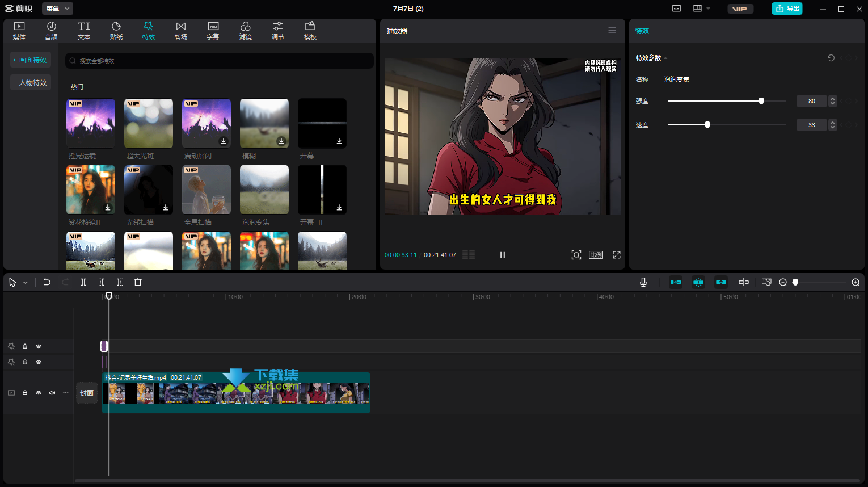Start voiceover recording with microphone
The image size is (868, 487).
(643, 282)
